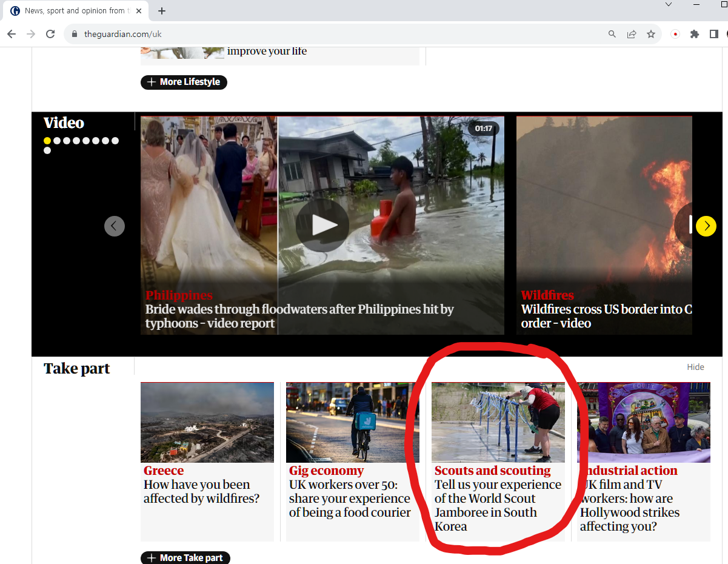This screenshot has width=728, height=564.
Task: Click the search magnifier icon in address bar
Action: click(612, 34)
